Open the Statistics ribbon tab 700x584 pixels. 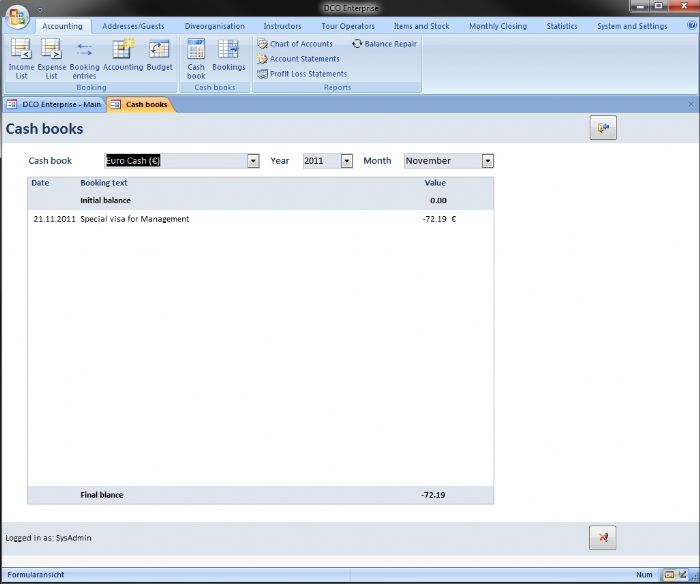pos(561,26)
